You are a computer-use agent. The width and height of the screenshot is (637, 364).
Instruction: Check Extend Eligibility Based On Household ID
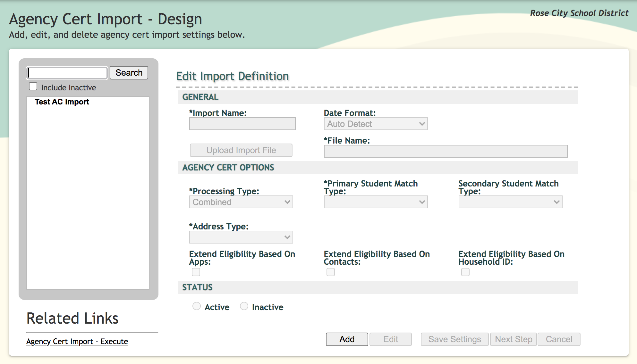click(x=465, y=272)
